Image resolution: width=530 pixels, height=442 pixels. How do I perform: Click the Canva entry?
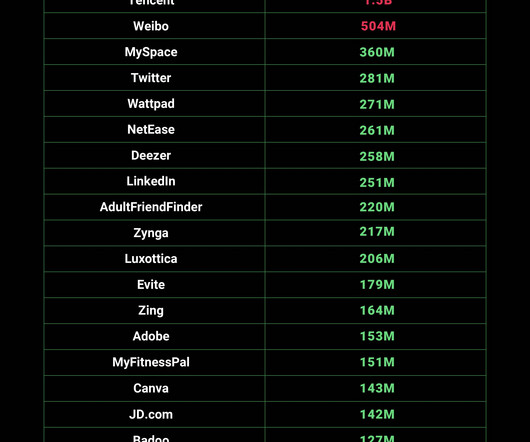coord(151,388)
